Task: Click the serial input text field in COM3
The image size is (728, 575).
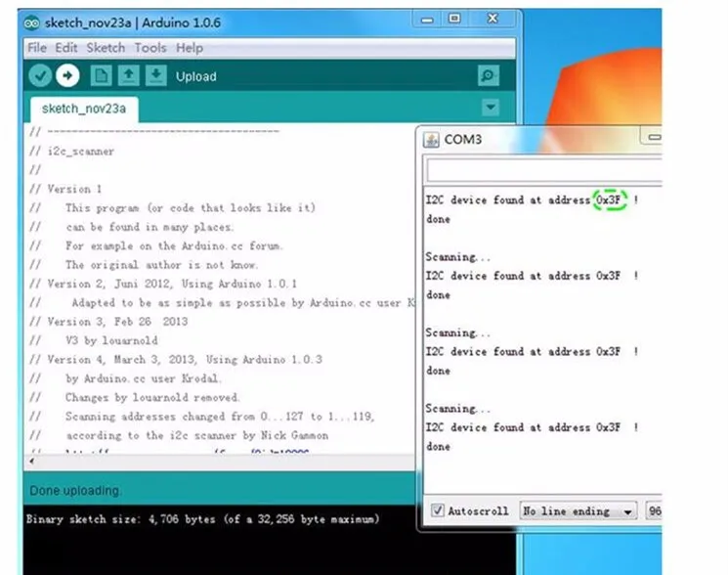Action: [x=544, y=170]
